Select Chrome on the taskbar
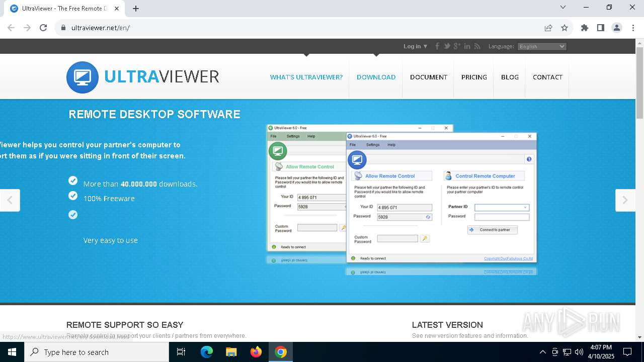 pyautogui.click(x=281, y=352)
